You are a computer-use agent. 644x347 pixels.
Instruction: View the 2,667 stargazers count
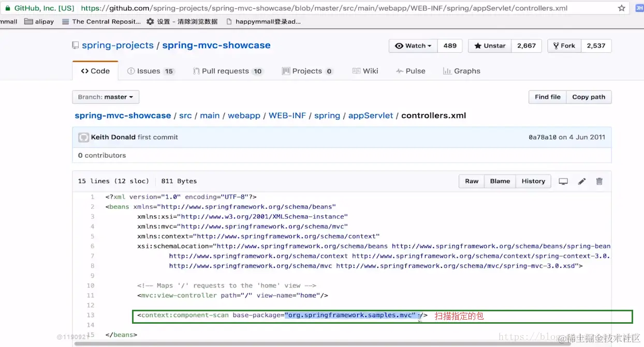pyautogui.click(x=526, y=46)
